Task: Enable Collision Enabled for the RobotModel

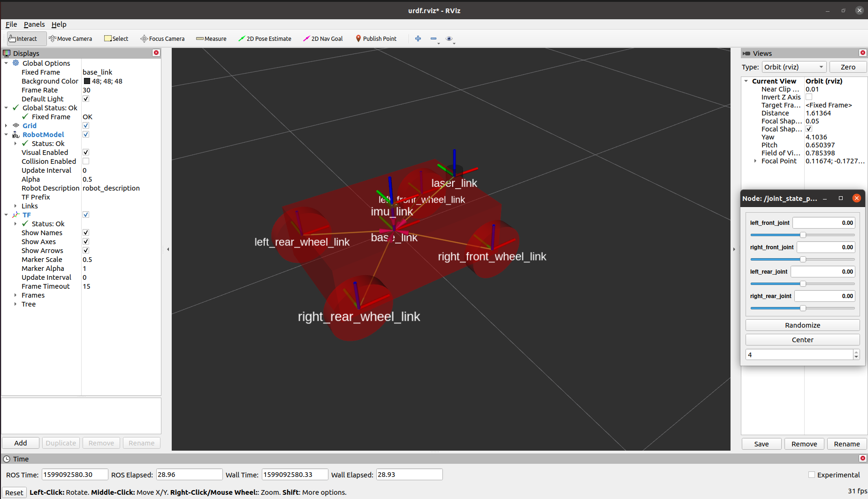Action: [86, 161]
